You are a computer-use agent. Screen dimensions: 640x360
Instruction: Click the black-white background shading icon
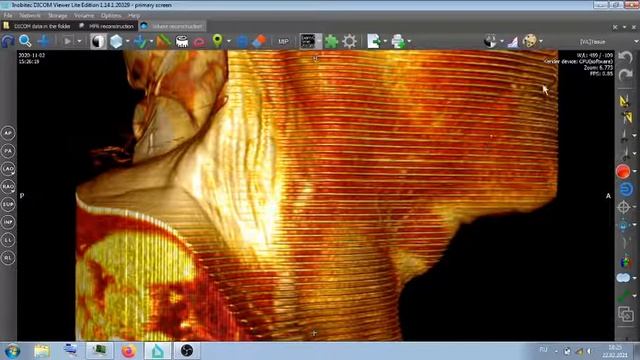490,41
